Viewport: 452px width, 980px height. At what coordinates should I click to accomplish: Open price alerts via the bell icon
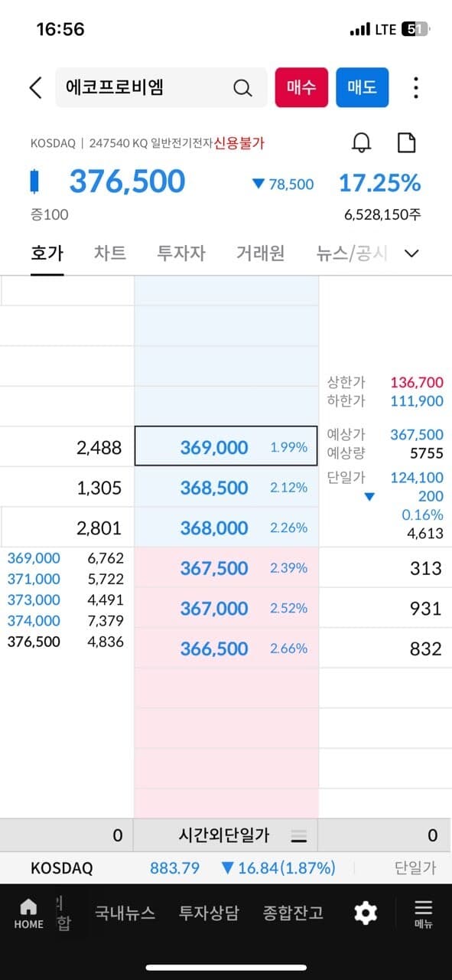362,142
